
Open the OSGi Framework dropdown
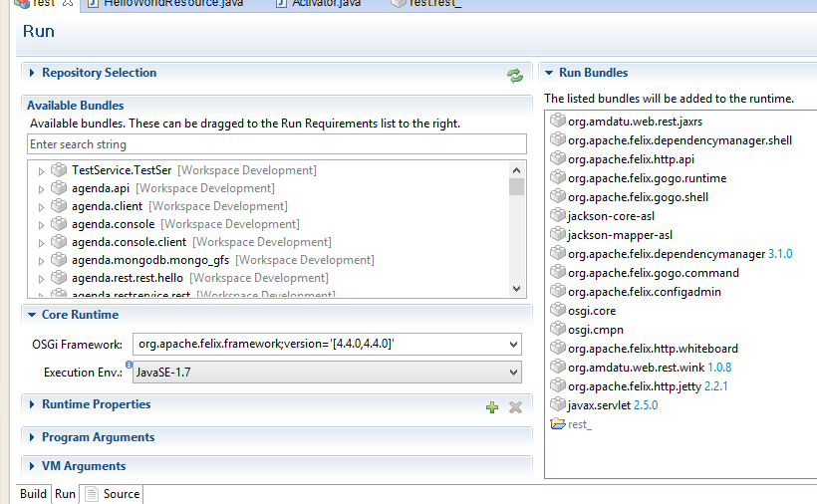[x=513, y=345]
